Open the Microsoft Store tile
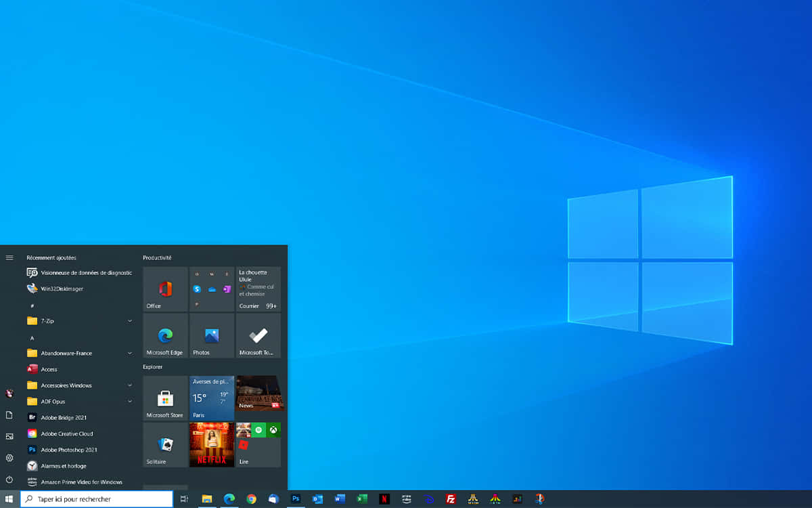The image size is (812, 508). point(165,398)
